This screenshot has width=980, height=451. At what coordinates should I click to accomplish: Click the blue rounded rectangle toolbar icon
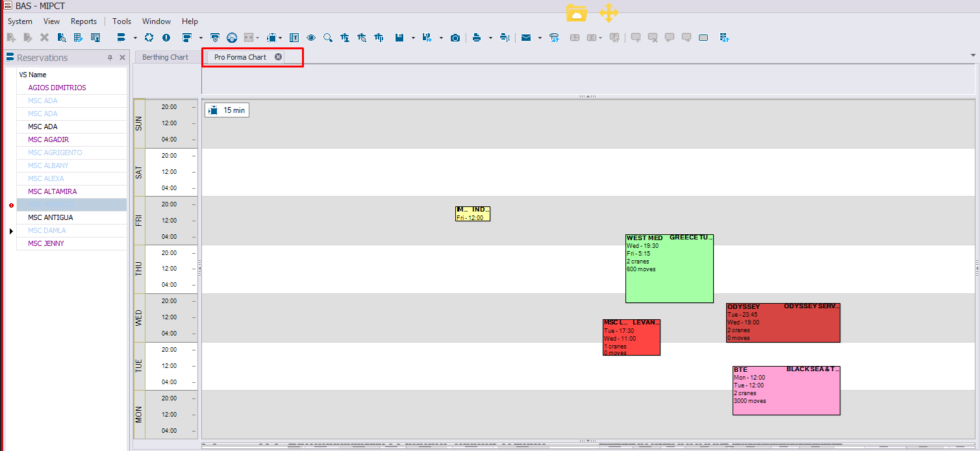pos(703,38)
